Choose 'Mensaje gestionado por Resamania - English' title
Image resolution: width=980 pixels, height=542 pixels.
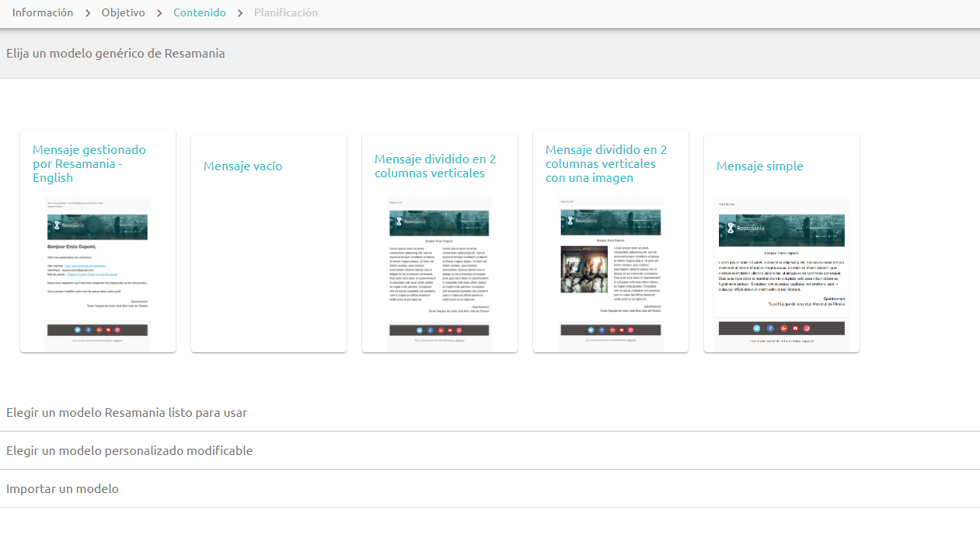point(89,163)
